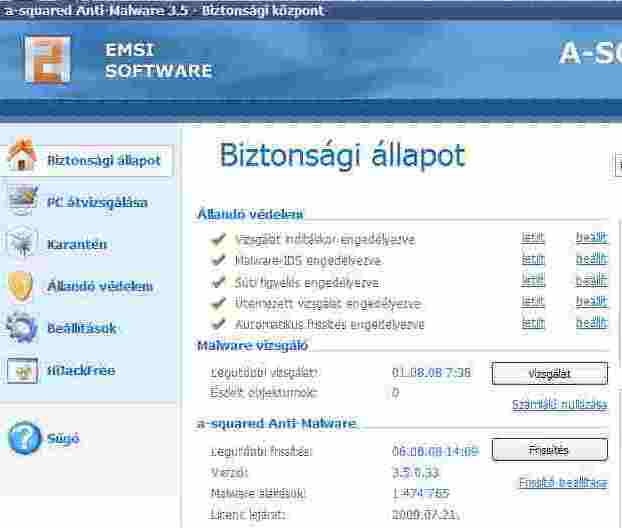
Task: Open the Frissítő beállítása link
Action: (x=562, y=482)
